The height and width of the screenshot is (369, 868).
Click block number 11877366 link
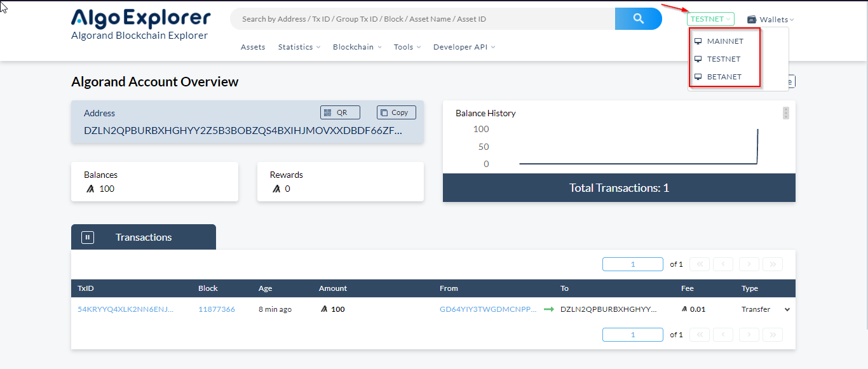click(x=218, y=309)
